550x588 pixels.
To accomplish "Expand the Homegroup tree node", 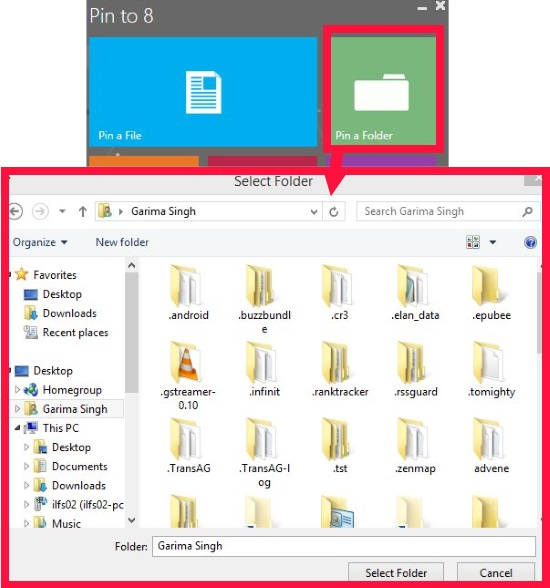I will 17,390.
